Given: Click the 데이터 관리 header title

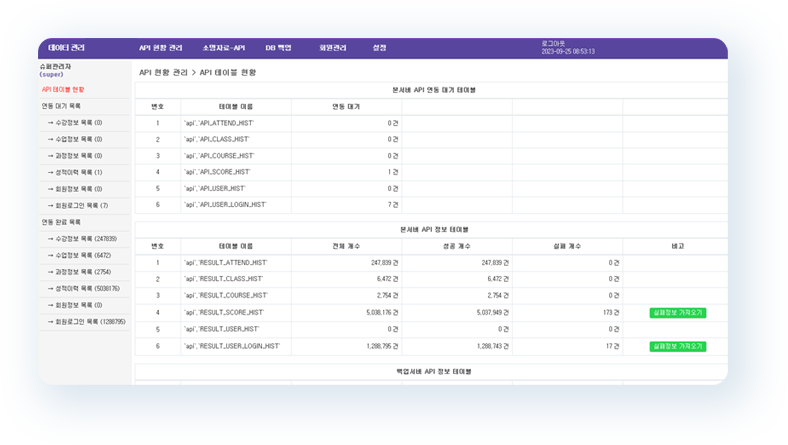Looking at the screenshot, I should [x=67, y=48].
